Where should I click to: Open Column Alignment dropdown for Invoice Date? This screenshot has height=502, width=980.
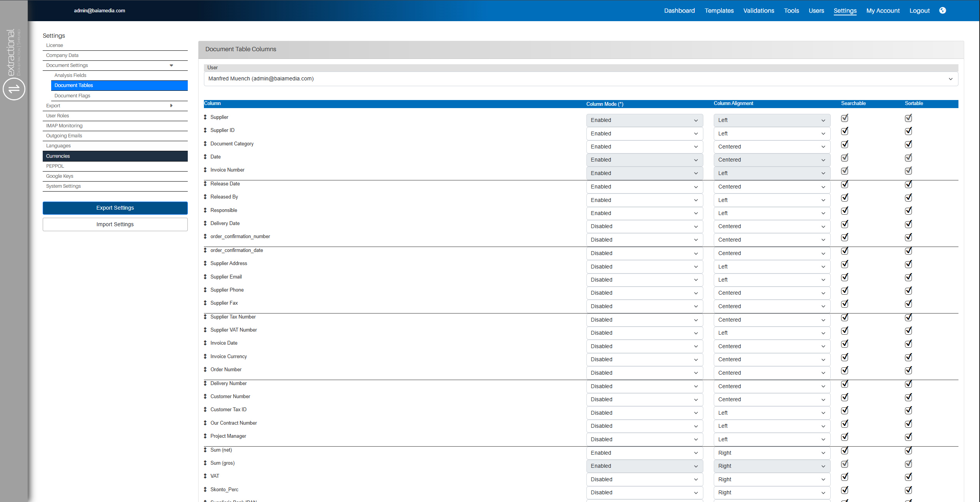[x=771, y=346]
